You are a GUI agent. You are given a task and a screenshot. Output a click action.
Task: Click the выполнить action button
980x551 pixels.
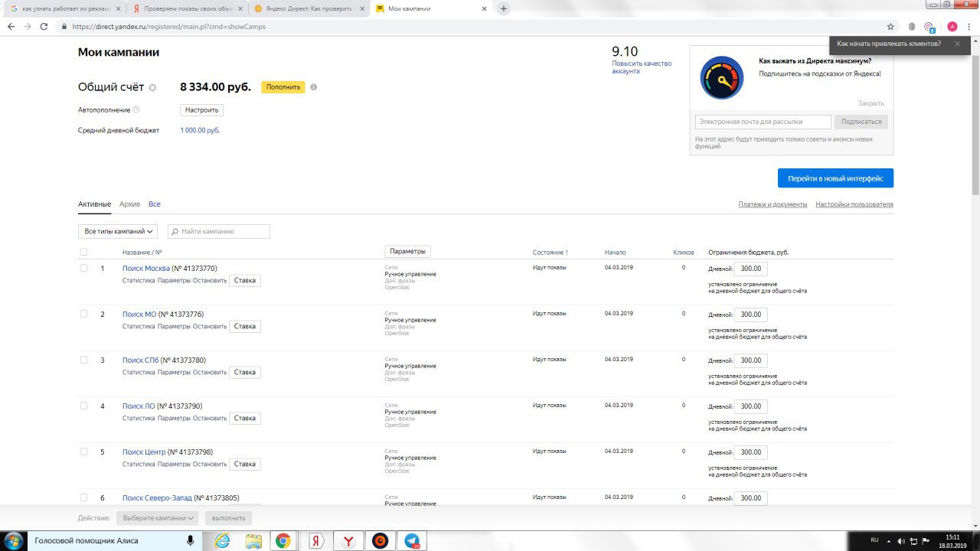pos(229,518)
